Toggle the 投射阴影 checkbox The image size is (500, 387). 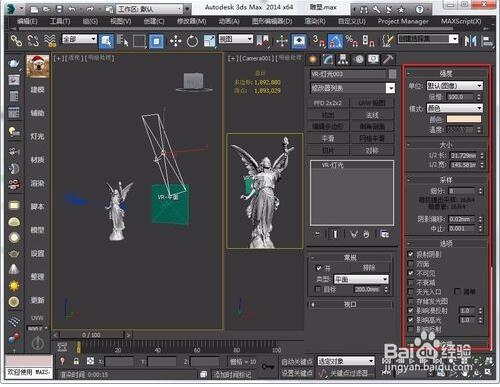click(x=411, y=254)
